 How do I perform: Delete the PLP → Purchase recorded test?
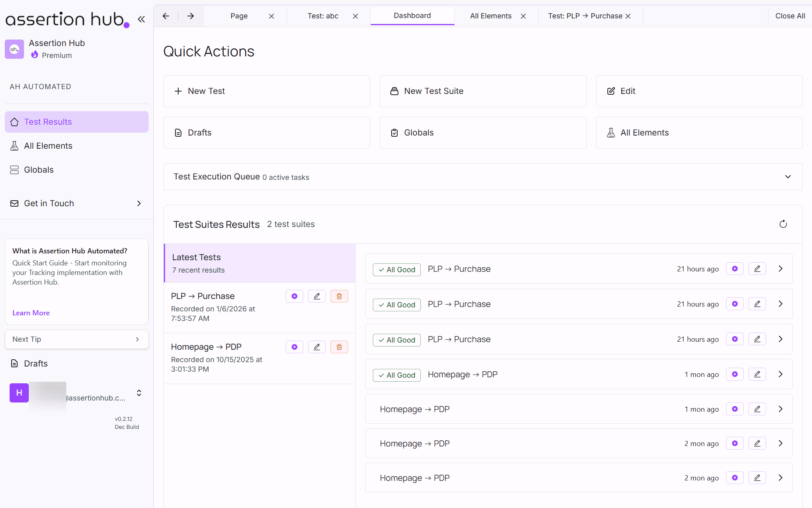click(x=339, y=296)
